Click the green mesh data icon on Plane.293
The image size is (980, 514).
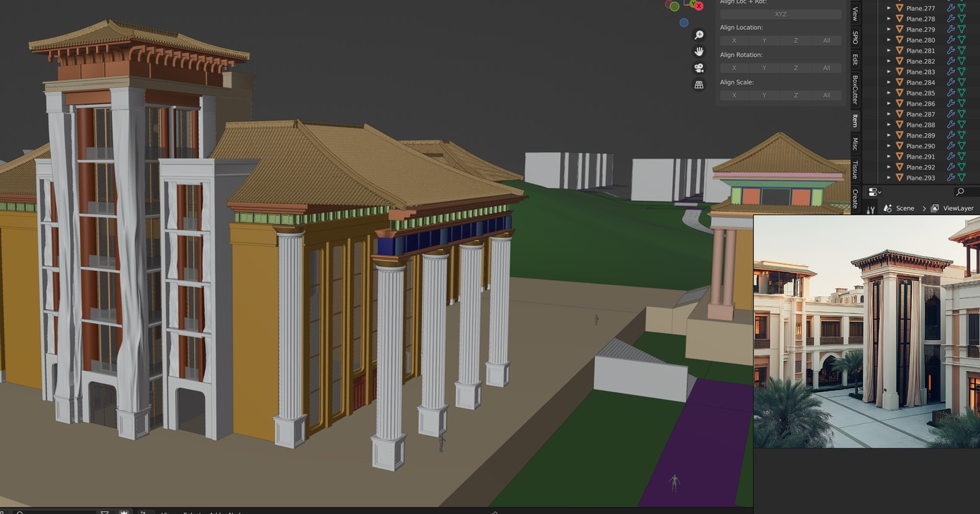tap(962, 178)
